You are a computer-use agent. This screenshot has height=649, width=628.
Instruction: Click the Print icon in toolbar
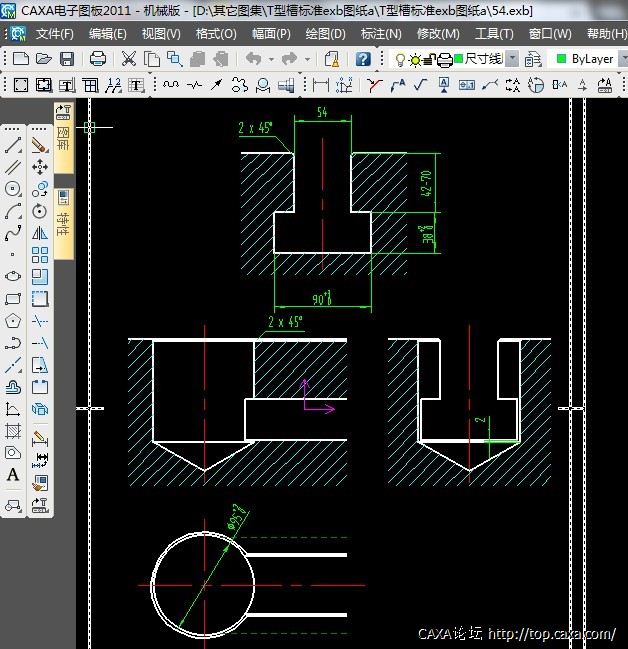[98, 59]
